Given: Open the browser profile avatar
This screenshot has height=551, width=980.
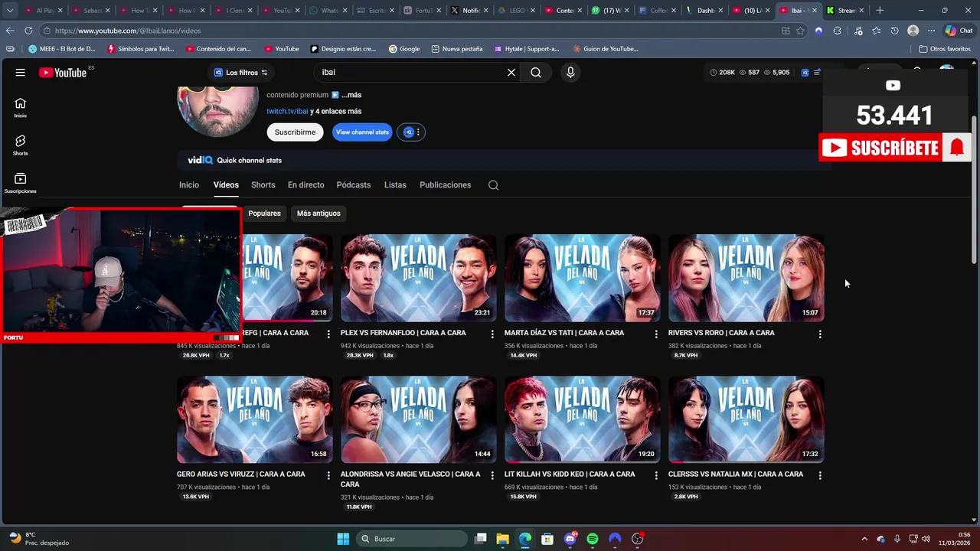Looking at the screenshot, I should pos(913,31).
